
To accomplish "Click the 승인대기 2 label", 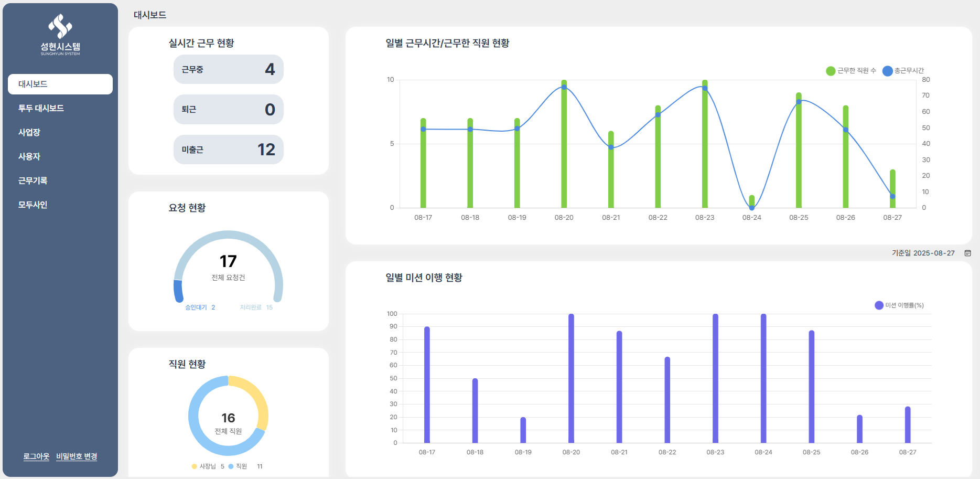I will [200, 307].
